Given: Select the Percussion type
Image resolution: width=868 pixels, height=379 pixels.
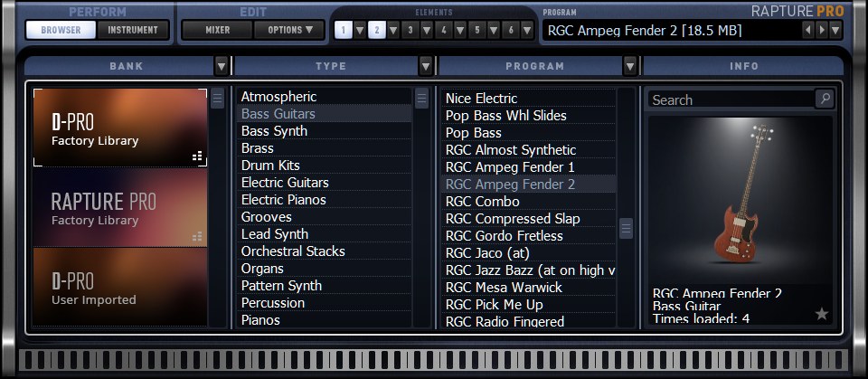Looking at the screenshot, I should coord(325,302).
